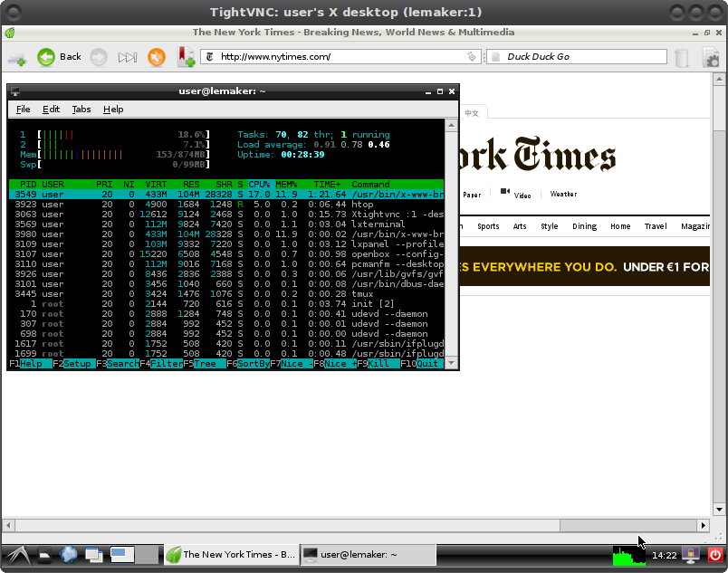Sort htop by the MEM% column header
728x573 pixels.
[x=286, y=184]
